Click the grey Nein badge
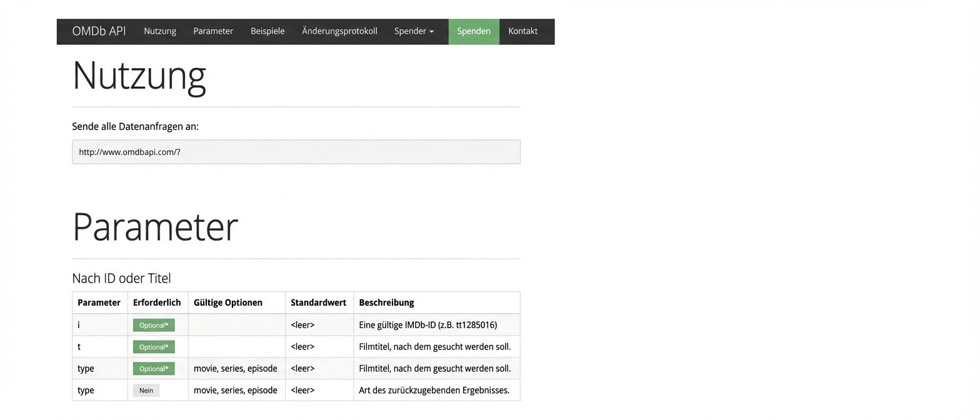 click(x=146, y=391)
